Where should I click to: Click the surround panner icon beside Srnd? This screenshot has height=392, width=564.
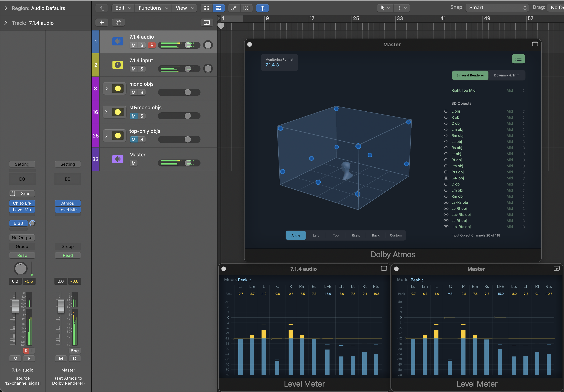tap(13, 193)
